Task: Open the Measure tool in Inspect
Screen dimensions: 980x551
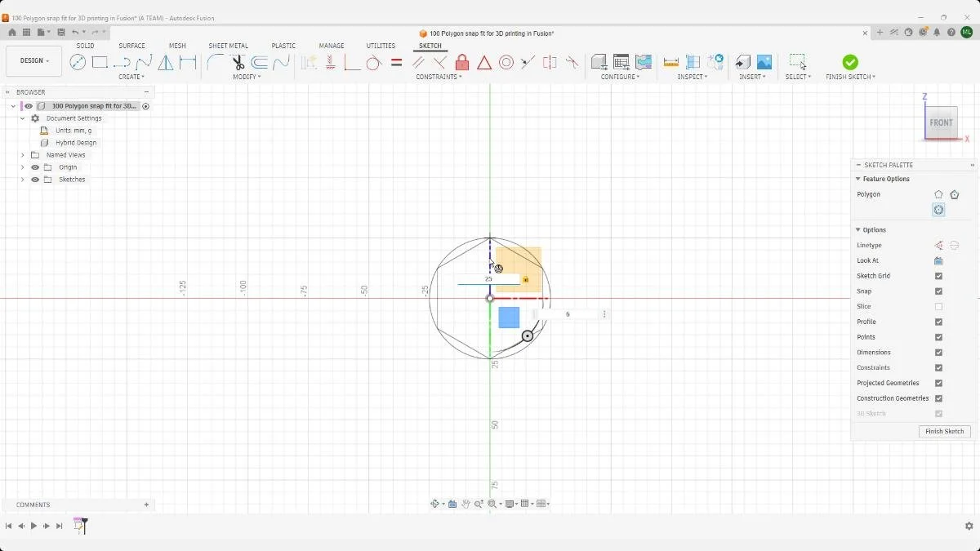Action: click(x=671, y=62)
